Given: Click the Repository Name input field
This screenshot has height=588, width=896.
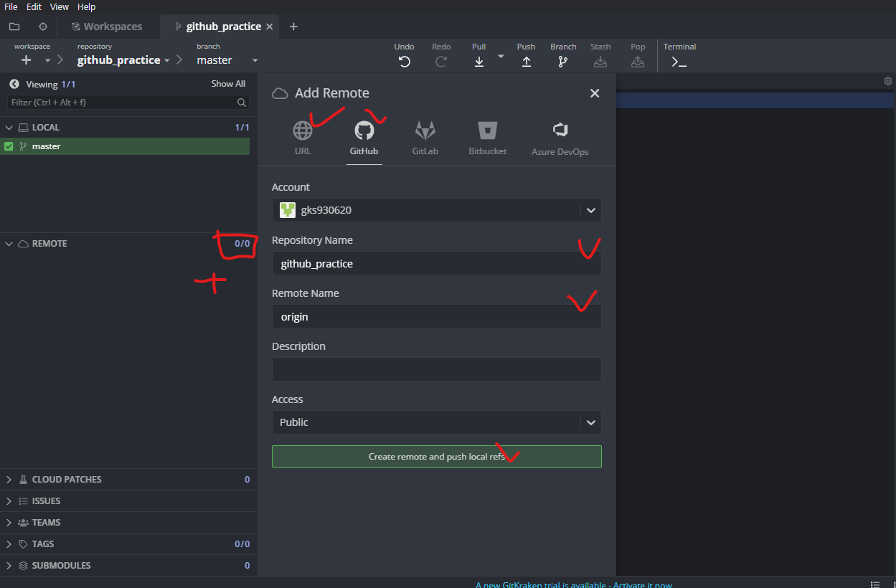Looking at the screenshot, I should pos(436,263).
